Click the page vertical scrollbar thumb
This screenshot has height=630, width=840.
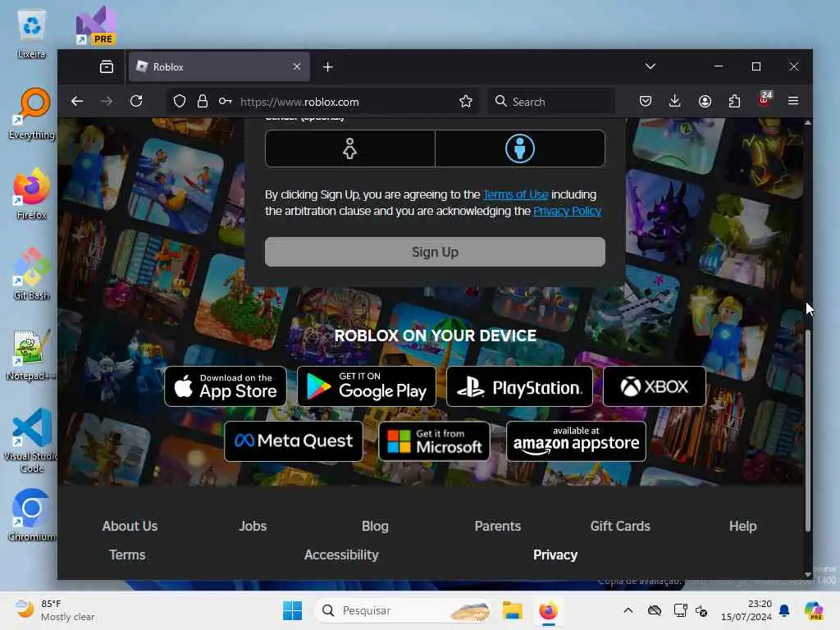(808, 431)
